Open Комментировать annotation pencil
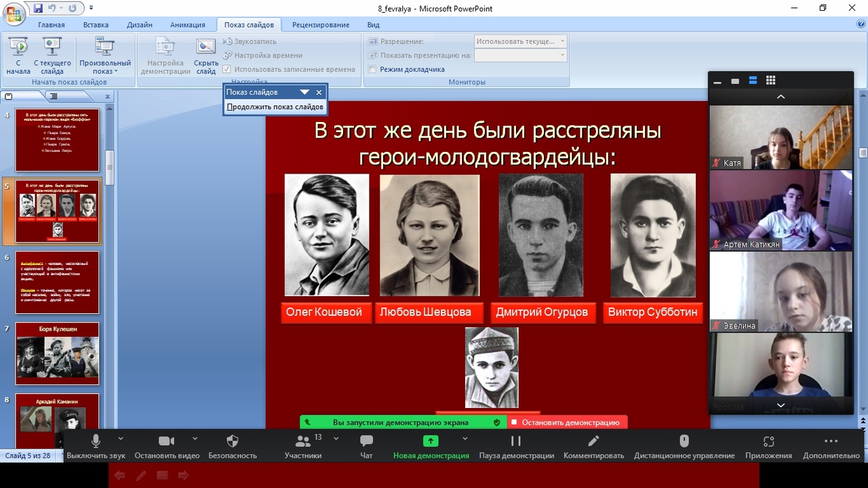868x488 pixels. pos(593,447)
